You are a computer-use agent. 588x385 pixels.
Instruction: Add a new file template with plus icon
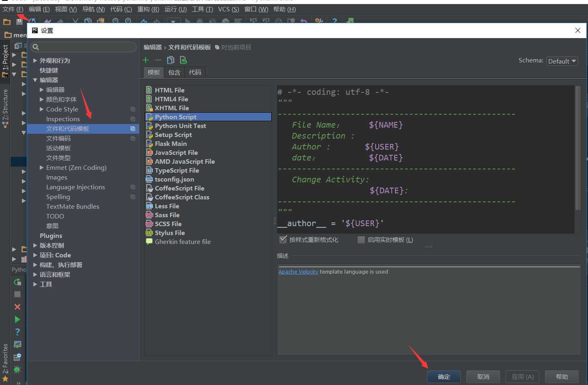click(146, 60)
